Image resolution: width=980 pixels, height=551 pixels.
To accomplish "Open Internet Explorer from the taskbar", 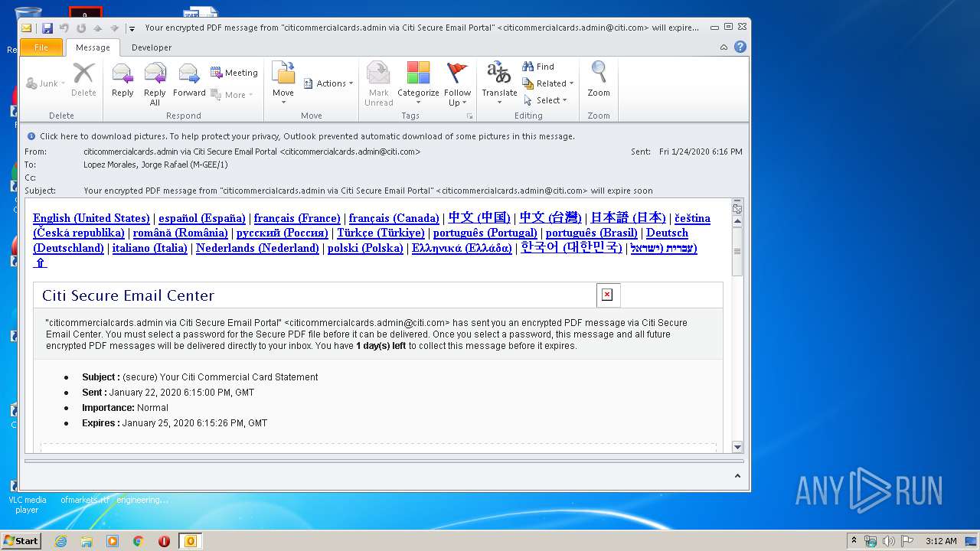I will tap(61, 541).
